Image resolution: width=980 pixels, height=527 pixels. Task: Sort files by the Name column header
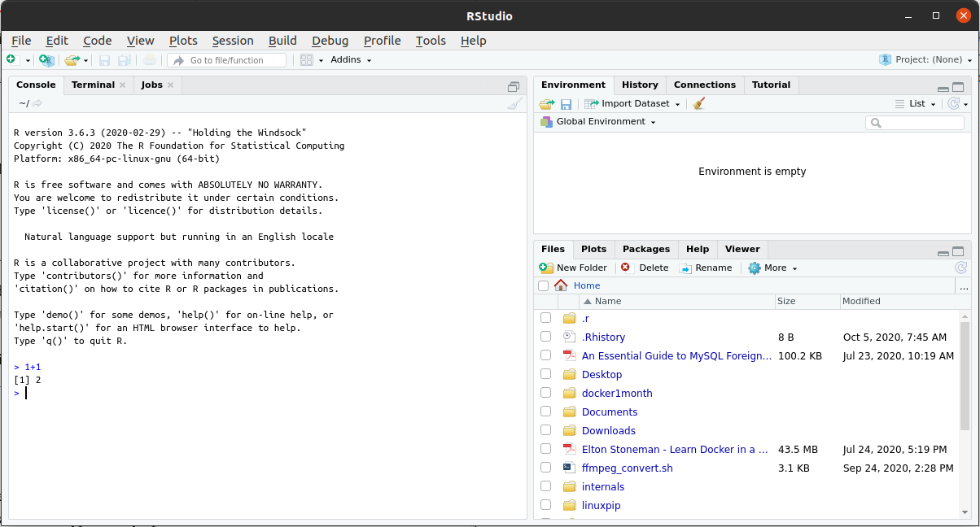608,301
